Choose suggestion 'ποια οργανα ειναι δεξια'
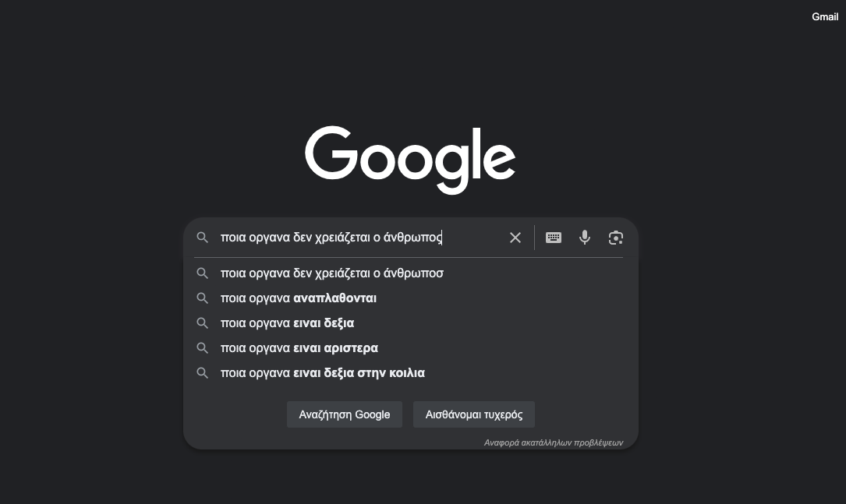The height and width of the screenshot is (504, 846). point(411,322)
